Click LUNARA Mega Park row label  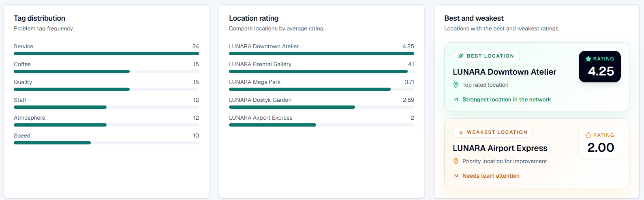coord(255,82)
